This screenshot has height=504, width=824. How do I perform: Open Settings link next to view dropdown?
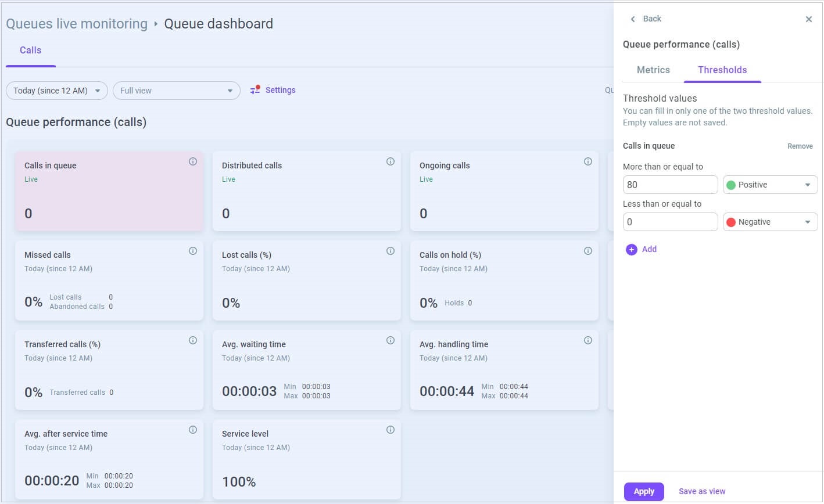[281, 90]
